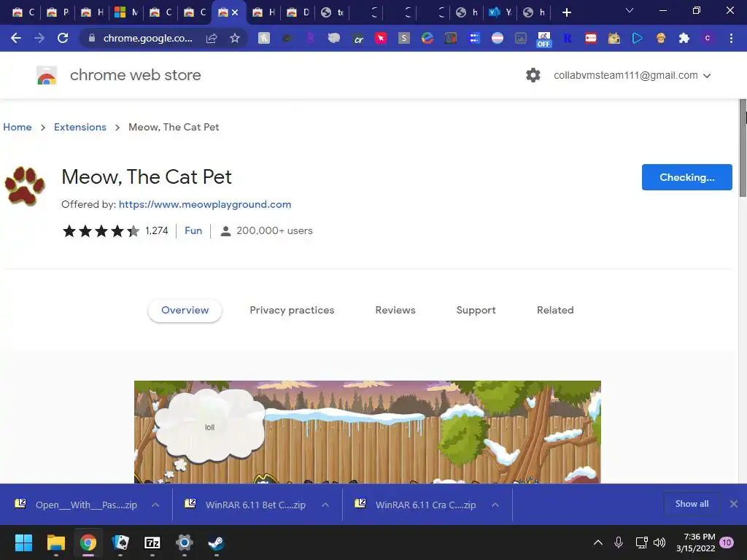Click the blue Checking... button
Screen dimensions: 747x560
(686, 177)
